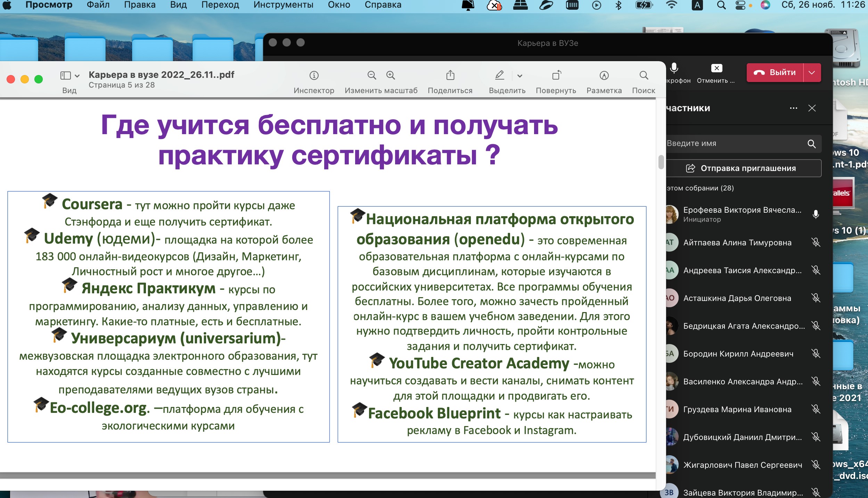Open Spotlight search in menu bar
This screenshot has height=498, width=868.
pyautogui.click(x=721, y=5)
